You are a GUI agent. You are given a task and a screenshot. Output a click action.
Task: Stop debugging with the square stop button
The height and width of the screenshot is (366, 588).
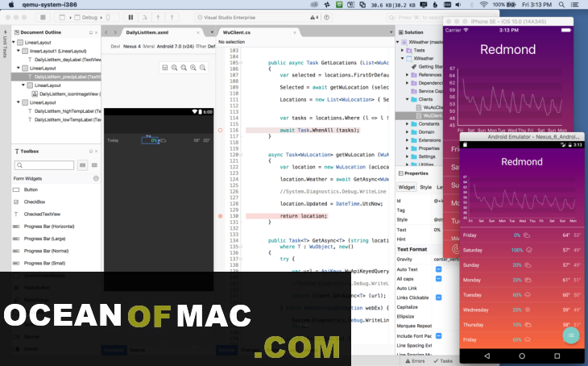pos(43,17)
